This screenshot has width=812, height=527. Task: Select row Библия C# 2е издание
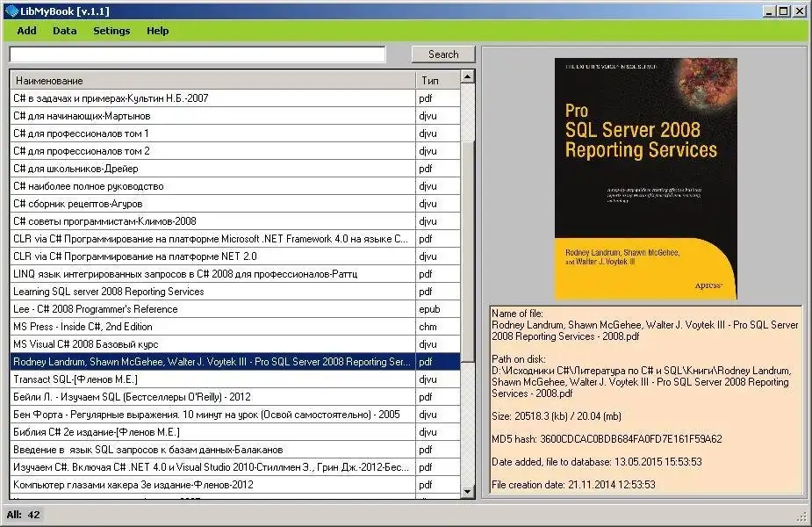tap(235, 432)
